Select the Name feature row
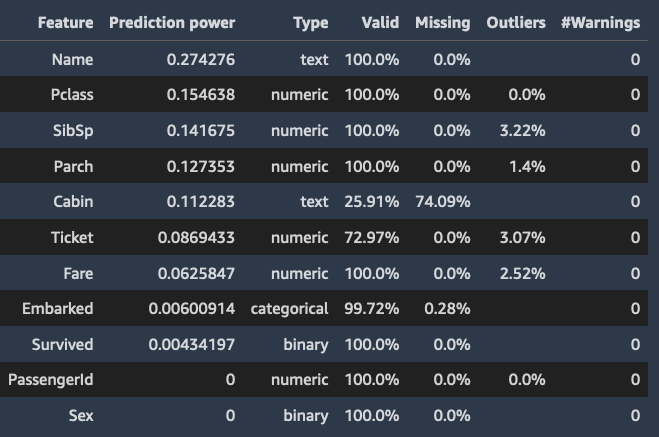The image size is (659, 437). coord(72,59)
